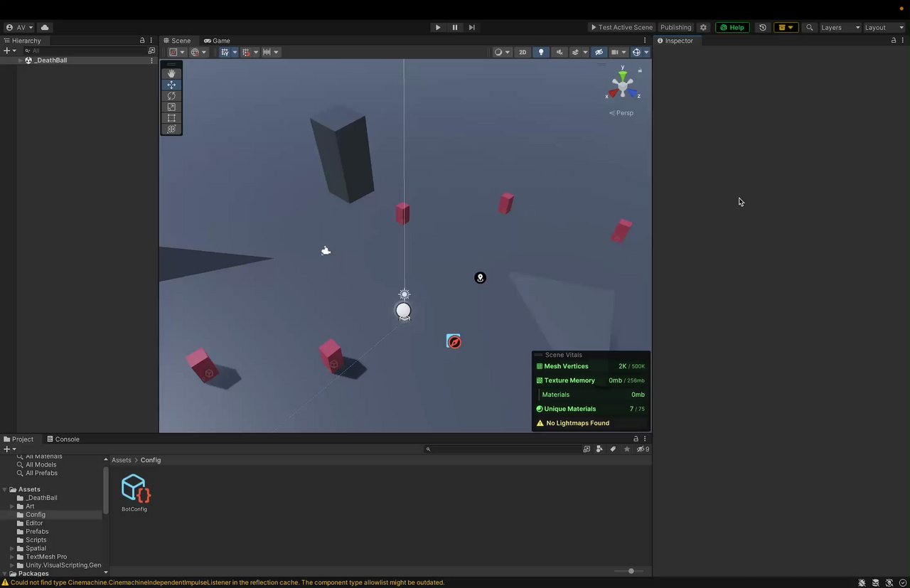Click the Hierarchy search field

click(85, 51)
